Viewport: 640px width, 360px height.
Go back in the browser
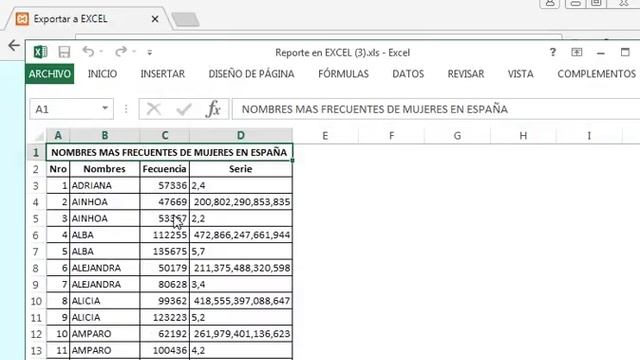pos(14,45)
